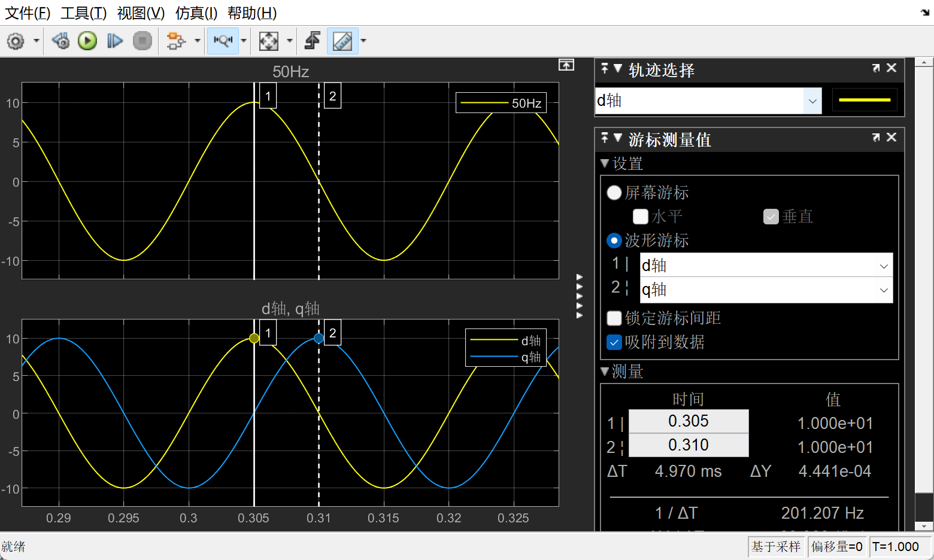The height and width of the screenshot is (560, 934).
Task: Toggle the 垂直 checkbox
Action: coord(771,217)
